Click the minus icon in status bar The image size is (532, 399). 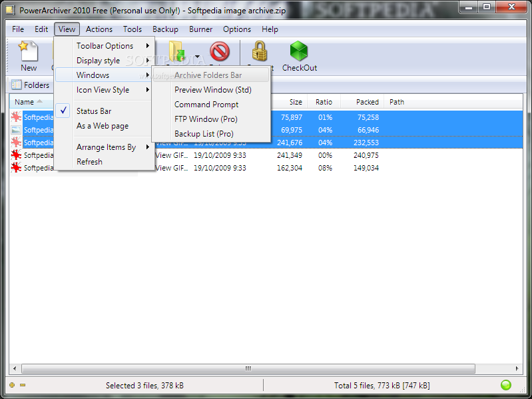(23, 385)
